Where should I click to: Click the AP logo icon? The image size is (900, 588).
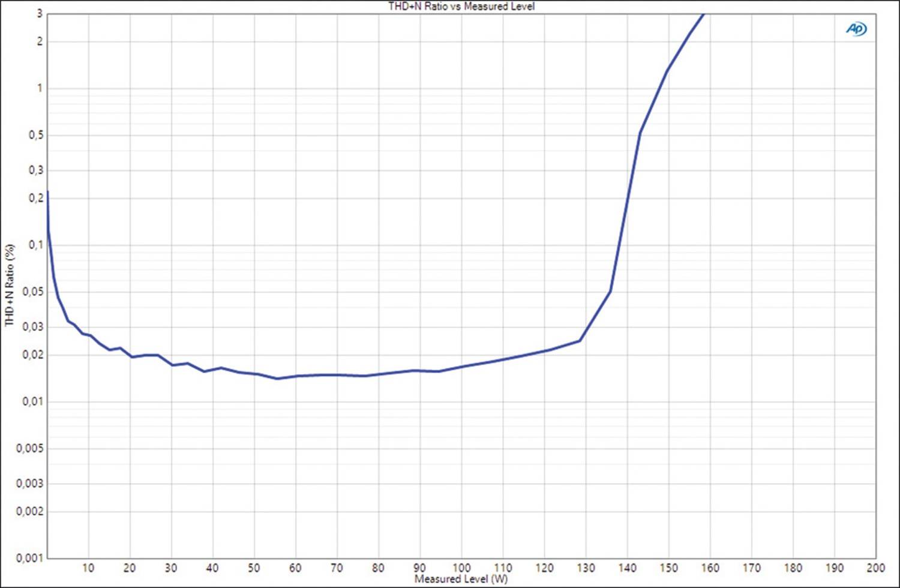856,29
